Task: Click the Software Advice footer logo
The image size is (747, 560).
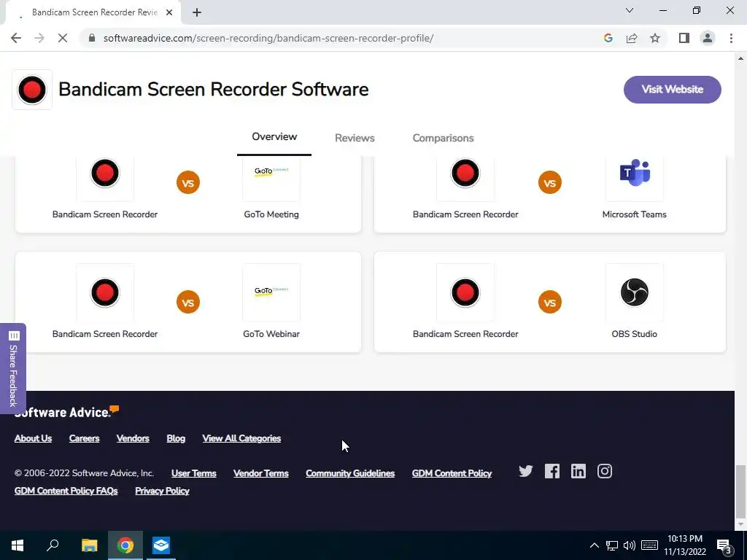Action: (66, 412)
